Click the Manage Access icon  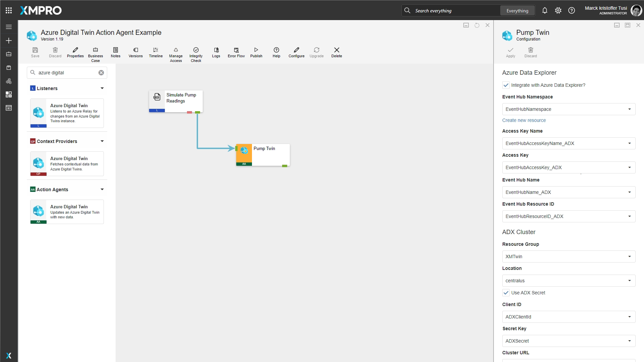[x=176, y=50]
